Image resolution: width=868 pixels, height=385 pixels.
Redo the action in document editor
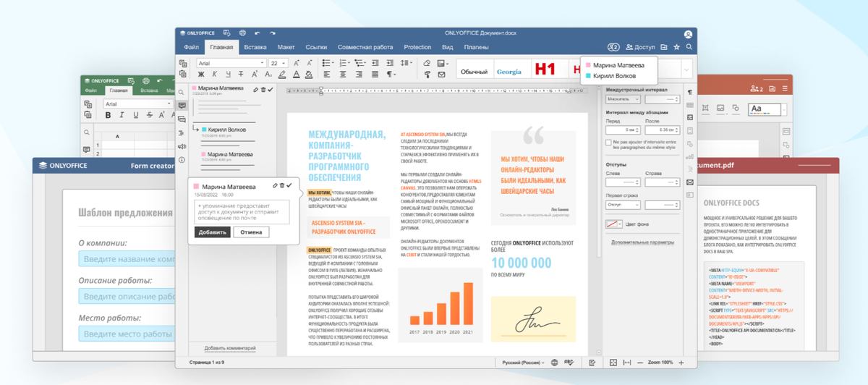point(273,33)
